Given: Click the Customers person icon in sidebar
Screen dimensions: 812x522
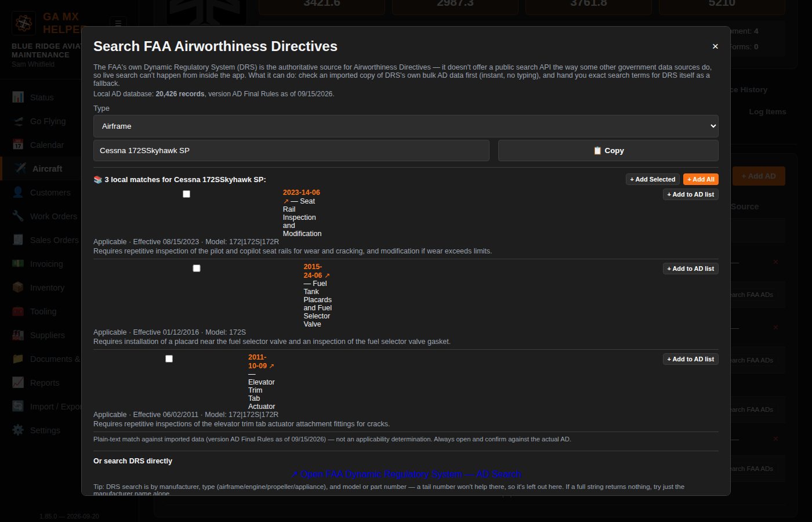Looking at the screenshot, I should (x=19, y=193).
